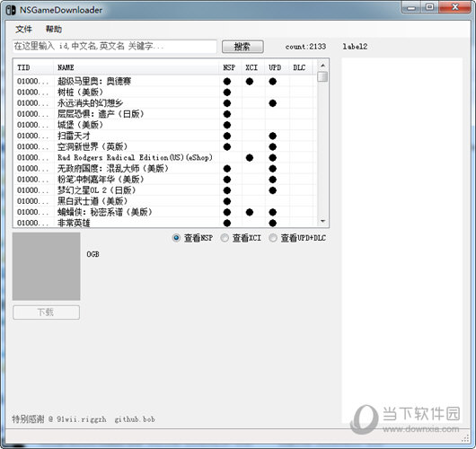
Task: Select the Rad Rodgers Radical Edition row
Action: coord(164,158)
